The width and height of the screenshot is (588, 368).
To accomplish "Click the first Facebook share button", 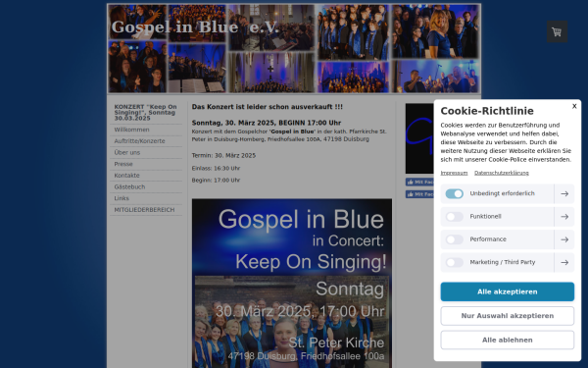I will coord(419,183).
